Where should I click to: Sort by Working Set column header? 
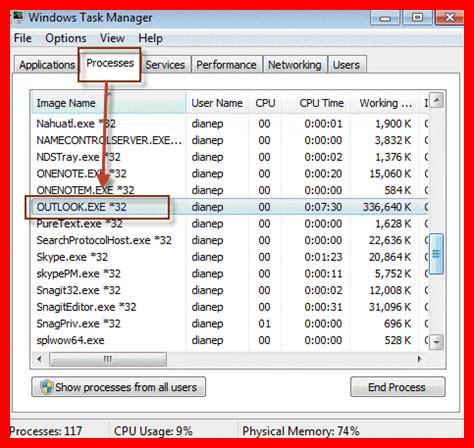[384, 103]
